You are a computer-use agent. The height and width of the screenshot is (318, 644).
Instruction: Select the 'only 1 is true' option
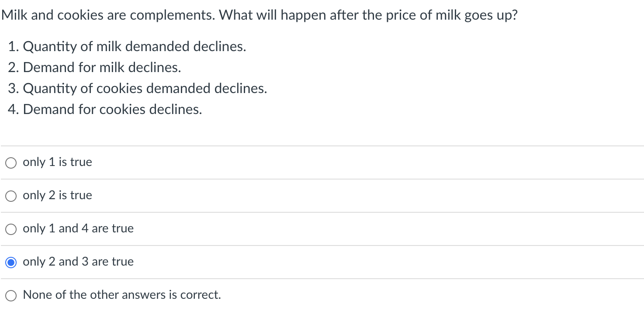click(x=57, y=162)
